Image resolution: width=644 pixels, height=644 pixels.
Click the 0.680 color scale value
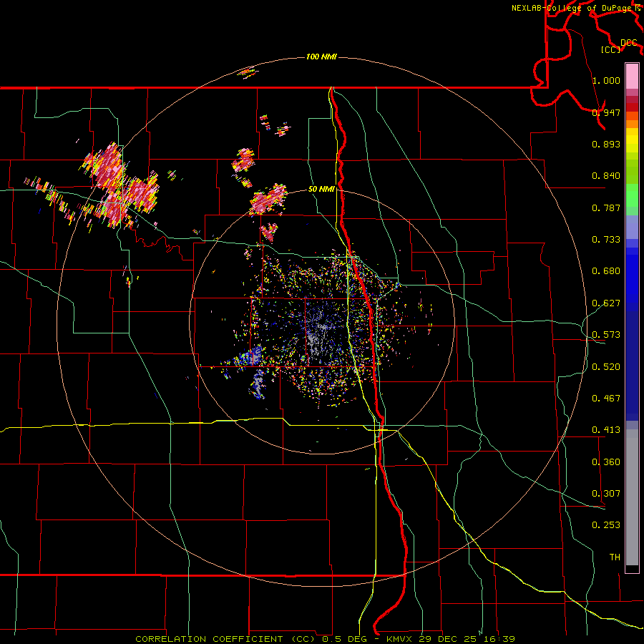[x=606, y=271]
